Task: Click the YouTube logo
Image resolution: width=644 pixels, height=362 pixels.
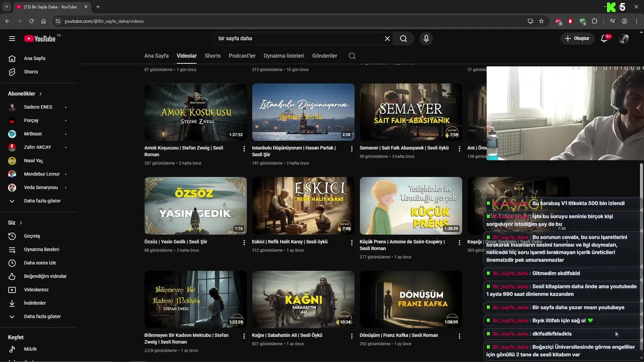Action: [x=40, y=39]
